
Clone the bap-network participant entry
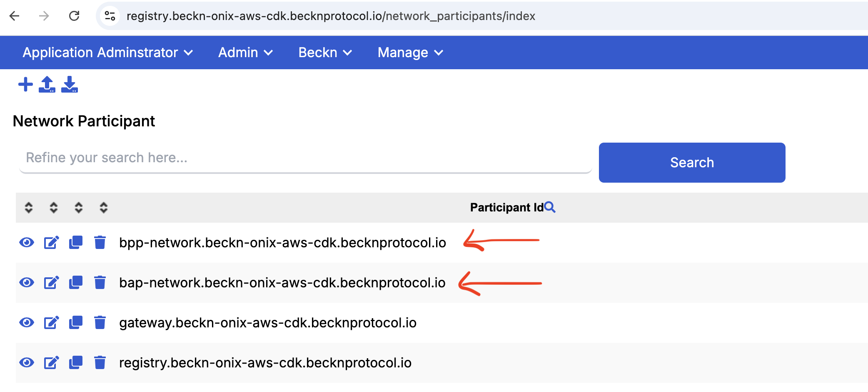(76, 283)
